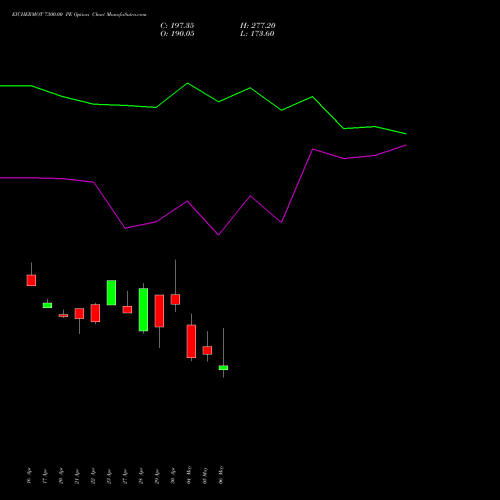Image resolution: width=500 pixels, height=500 pixels.
Task: Click the red candle above 16 Apr
Action: (31, 280)
